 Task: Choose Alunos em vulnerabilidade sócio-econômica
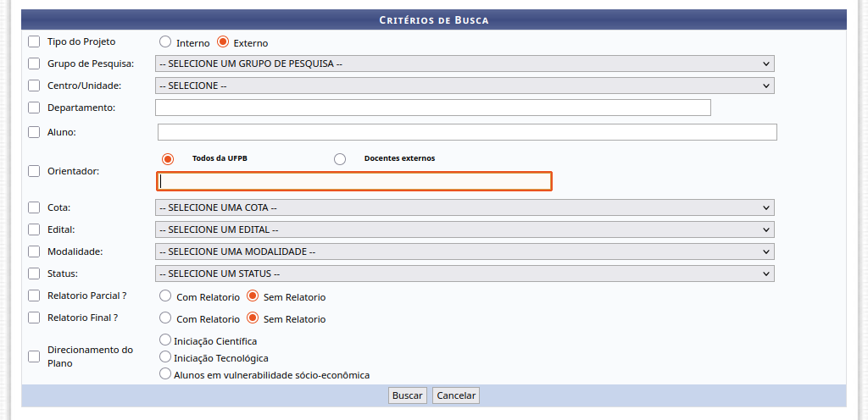pos(165,374)
